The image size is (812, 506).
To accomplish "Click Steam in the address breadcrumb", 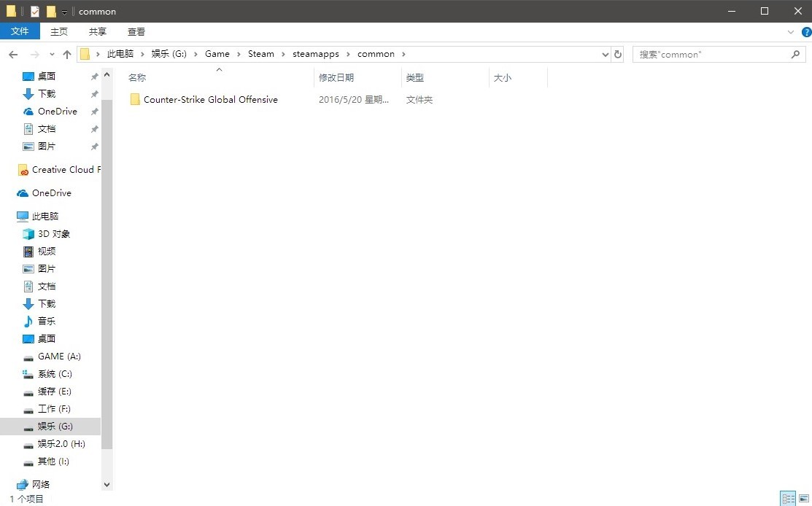I will (261, 54).
